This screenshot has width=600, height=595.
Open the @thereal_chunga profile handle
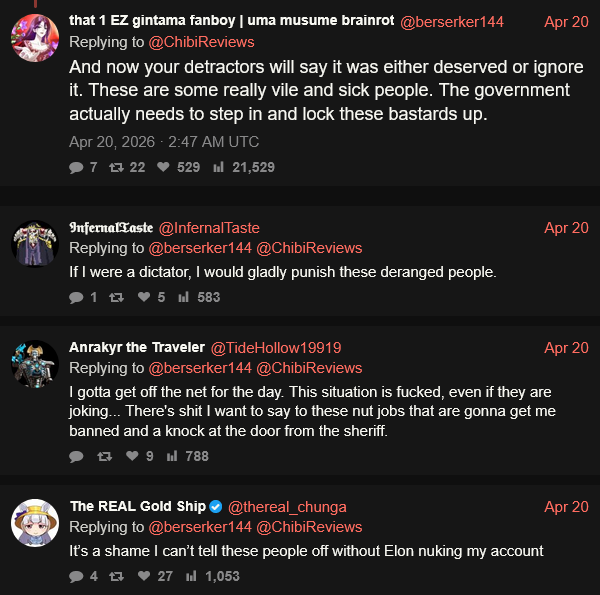(287, 507)
